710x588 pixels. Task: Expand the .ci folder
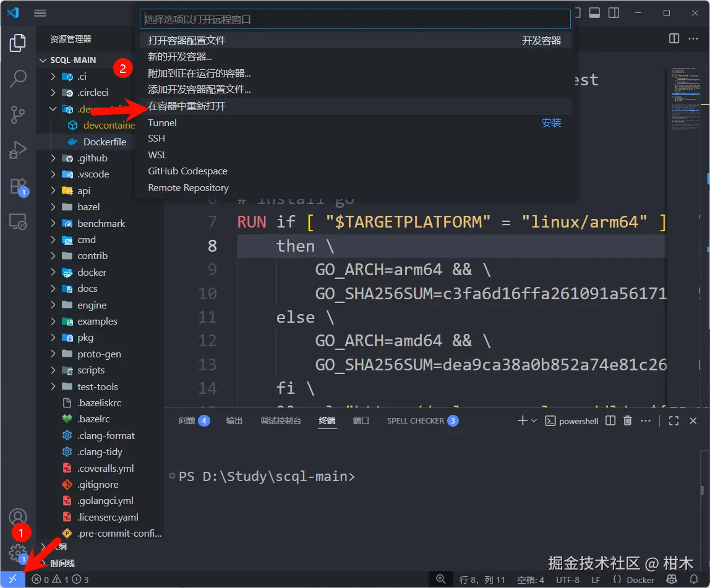coord(53,77)
